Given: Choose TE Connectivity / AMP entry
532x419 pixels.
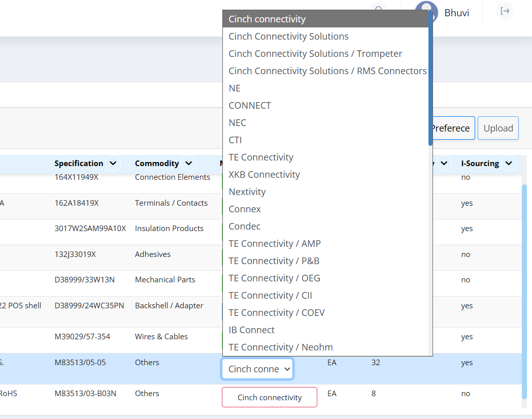Looking at the screenshot, I should [275, 244].
